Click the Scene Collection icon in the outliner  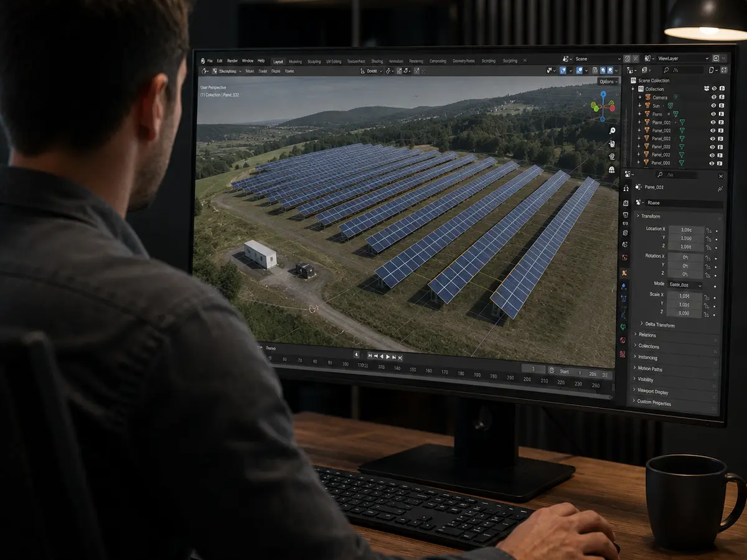click(633, 80)
